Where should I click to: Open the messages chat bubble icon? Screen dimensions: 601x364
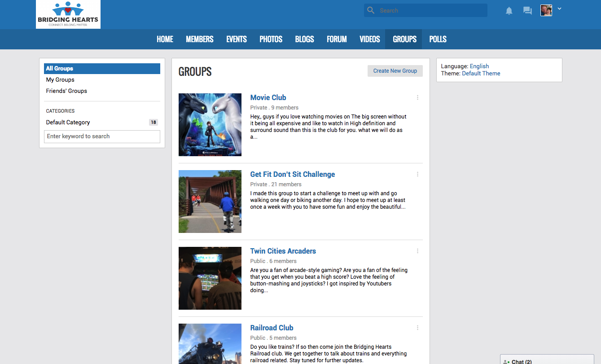527,11
